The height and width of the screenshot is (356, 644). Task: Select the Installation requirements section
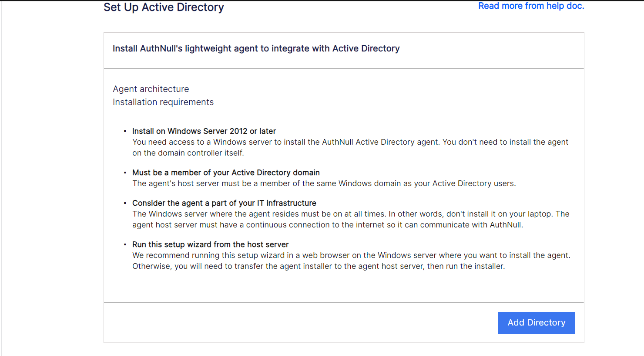[163, 102]
